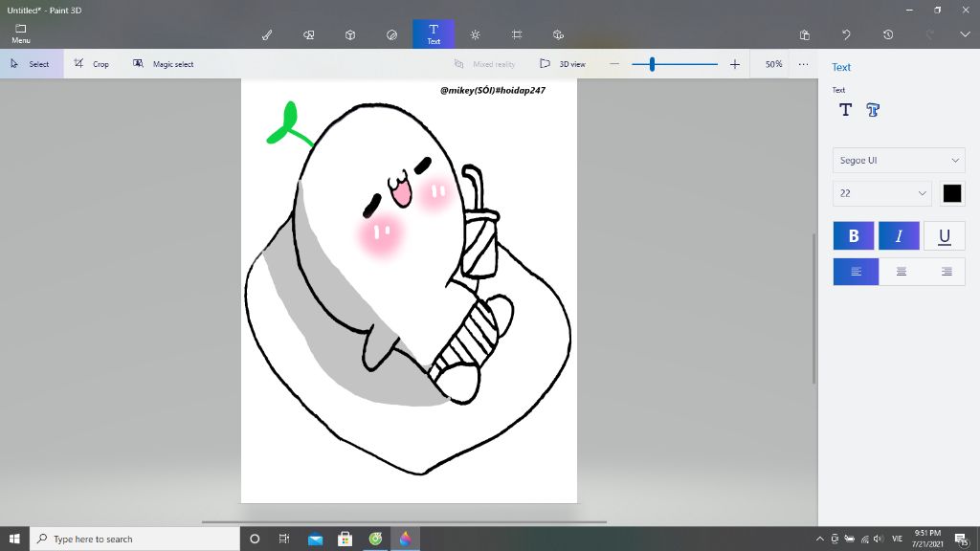Expand the top toolbar chevron
Viewport: 980px width, 551px height.
click(x=965, y=34)
